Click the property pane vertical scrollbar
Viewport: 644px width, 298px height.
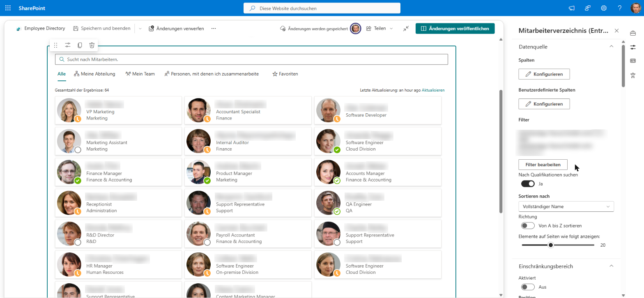[x=623, y=66]
